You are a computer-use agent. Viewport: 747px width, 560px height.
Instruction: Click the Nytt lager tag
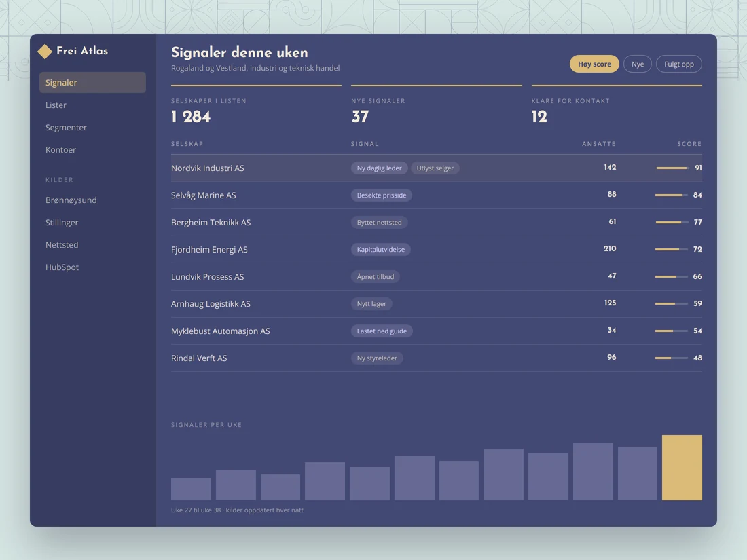pos(371,304)
